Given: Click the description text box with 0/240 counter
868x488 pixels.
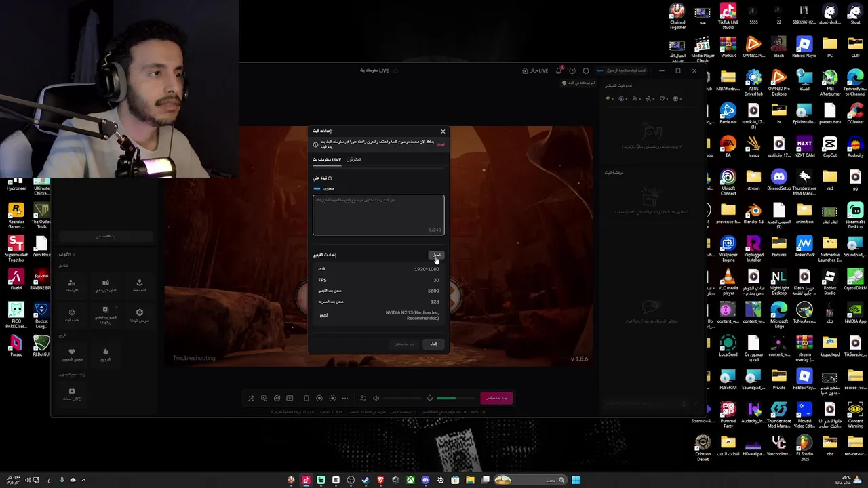Looking at the screenshot, I should (x=378, y=215).
